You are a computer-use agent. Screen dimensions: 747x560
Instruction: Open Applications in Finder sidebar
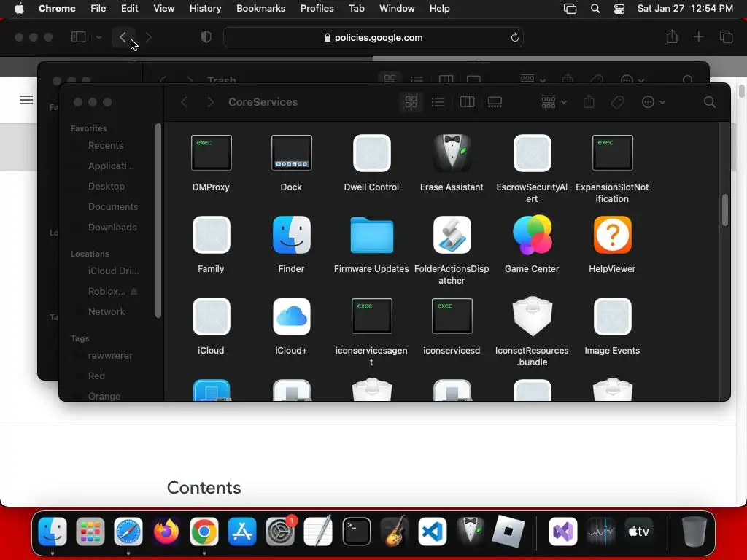111,166
